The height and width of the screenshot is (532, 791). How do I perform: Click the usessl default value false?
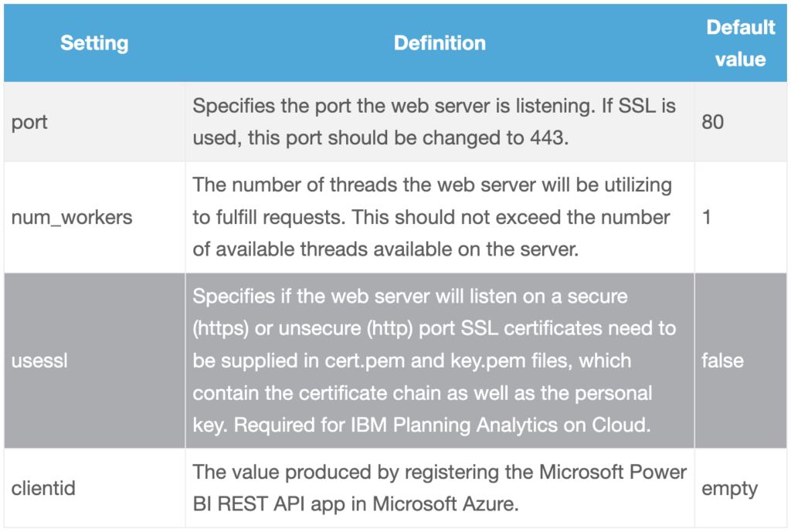pos(722,361)
